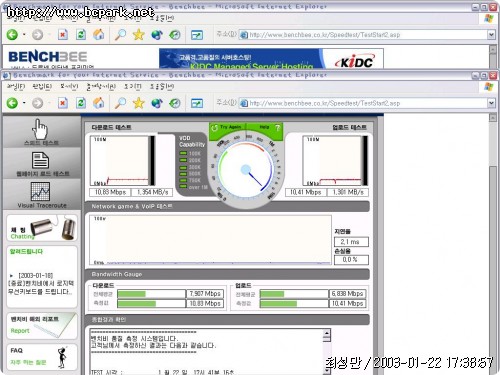Open History icon in background browser window

pos(175,34)
